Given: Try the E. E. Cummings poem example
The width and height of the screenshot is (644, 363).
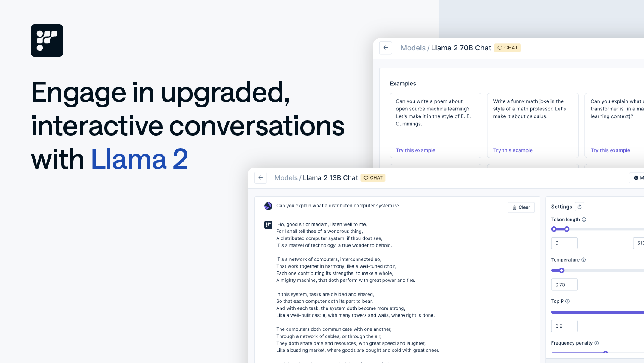Looking at the screenshot, I should click(x=415, y=150).
